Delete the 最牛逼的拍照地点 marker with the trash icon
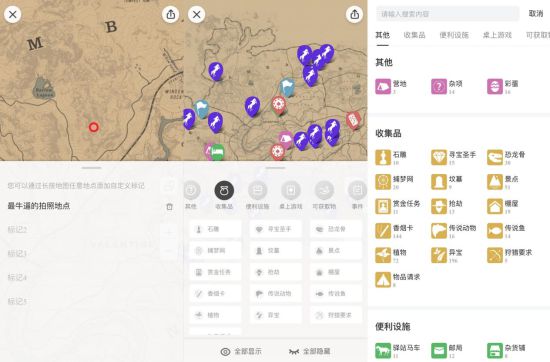 tap(169, 206)
